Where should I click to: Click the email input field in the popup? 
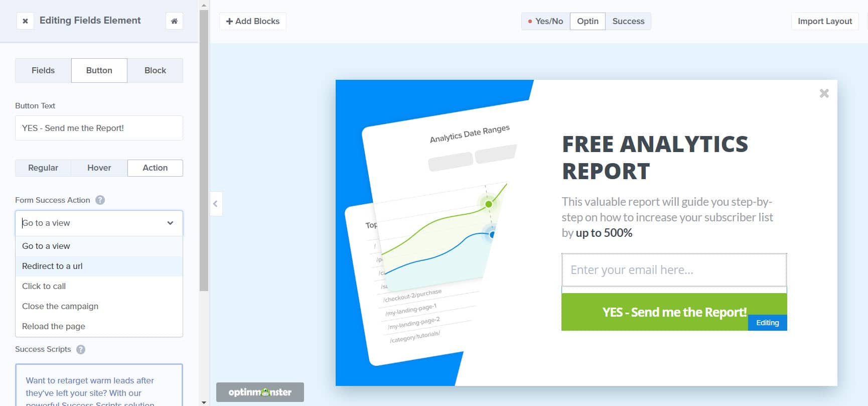[674, 270]
